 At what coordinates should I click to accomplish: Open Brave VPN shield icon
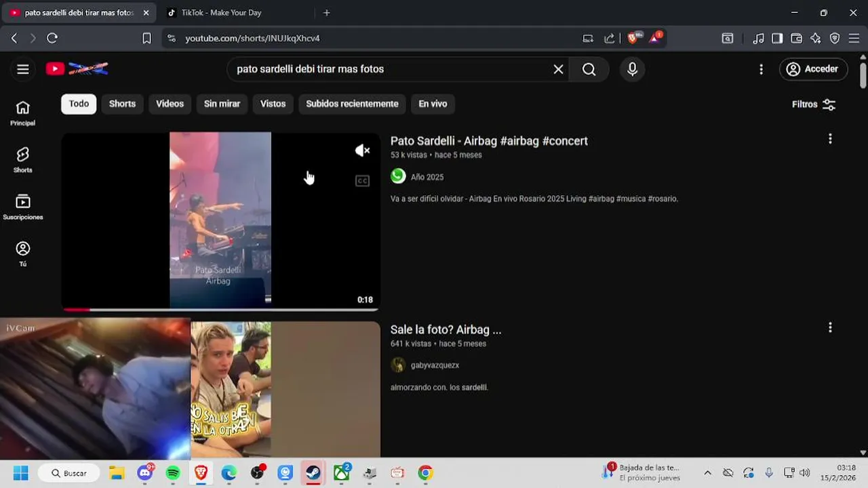pyautogui.click(x=835, y=39)
